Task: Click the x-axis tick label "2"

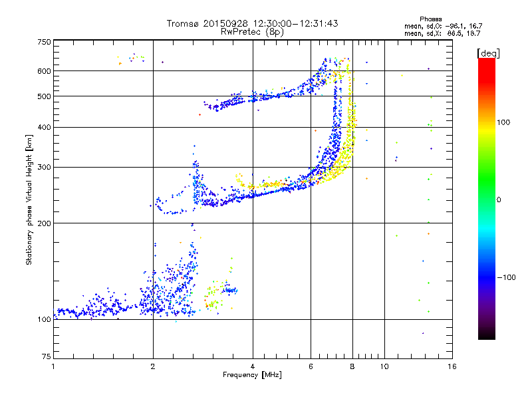Action: click(153, 366)
